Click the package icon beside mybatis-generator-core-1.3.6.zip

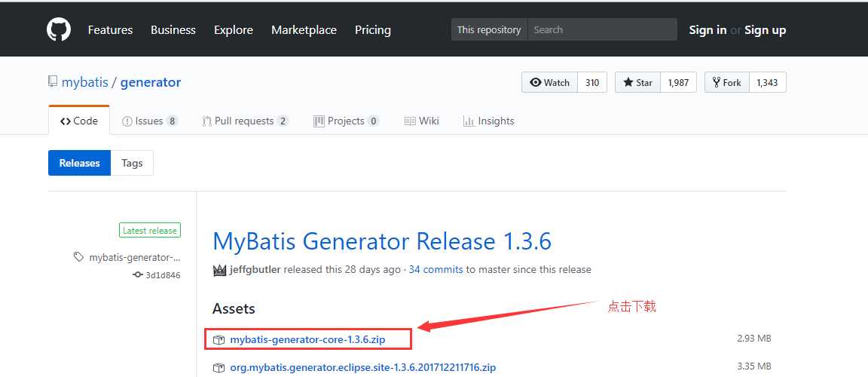[219, 340]
